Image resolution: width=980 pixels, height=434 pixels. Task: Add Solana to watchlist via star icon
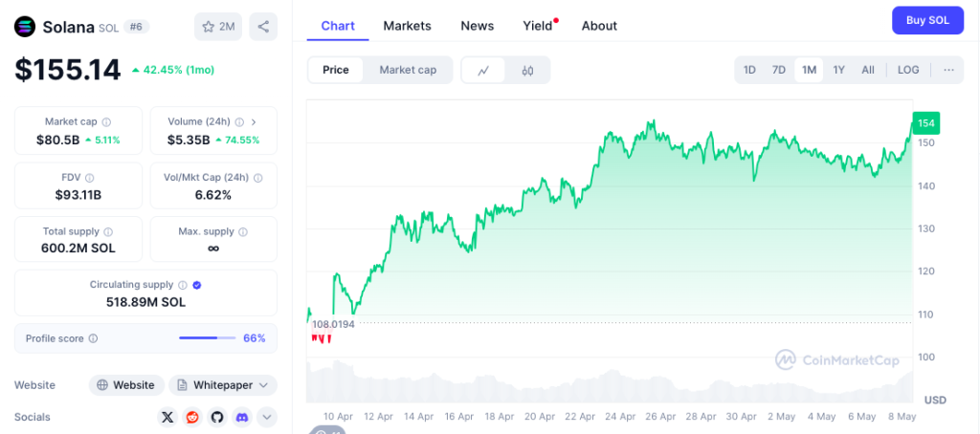coord(218,26)
